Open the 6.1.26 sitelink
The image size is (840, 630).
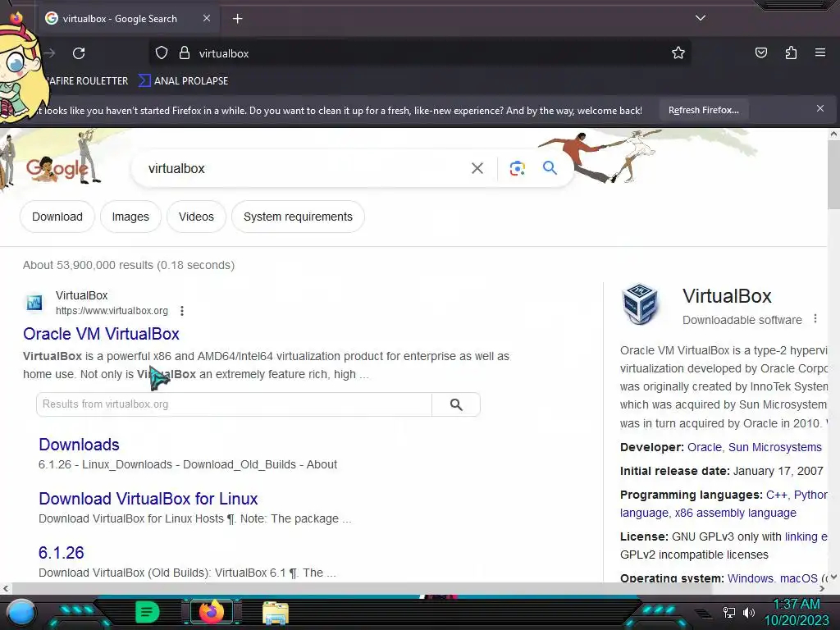pos(61,553)
